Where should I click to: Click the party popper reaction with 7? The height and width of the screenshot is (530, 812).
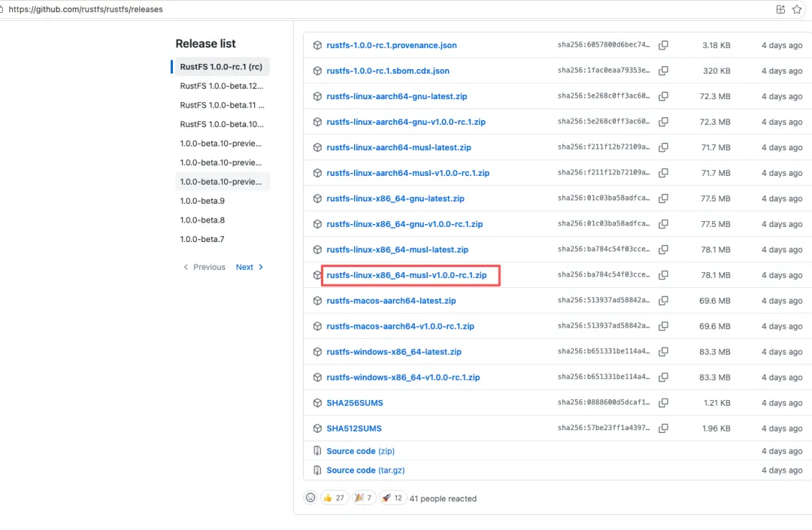coord(363,498)
